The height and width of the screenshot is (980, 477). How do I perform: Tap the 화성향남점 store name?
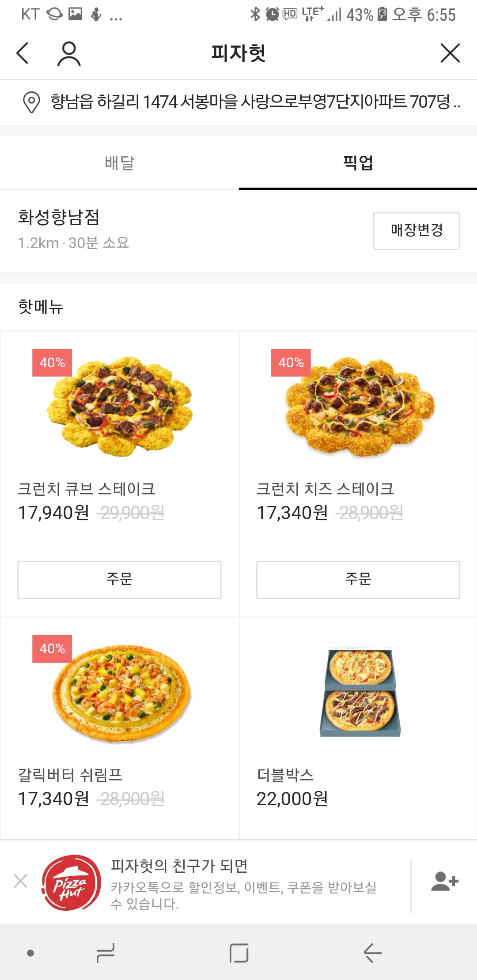[x=59, y=217]
